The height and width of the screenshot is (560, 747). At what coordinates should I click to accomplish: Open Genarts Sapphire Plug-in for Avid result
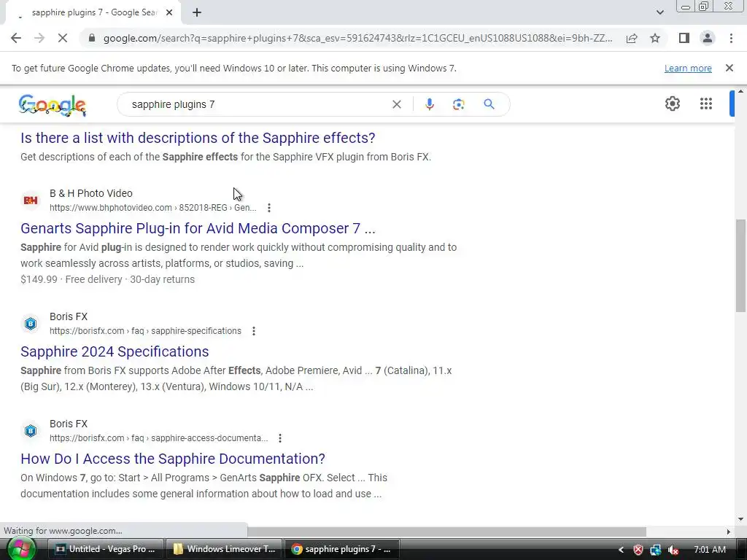pos(198,228)
